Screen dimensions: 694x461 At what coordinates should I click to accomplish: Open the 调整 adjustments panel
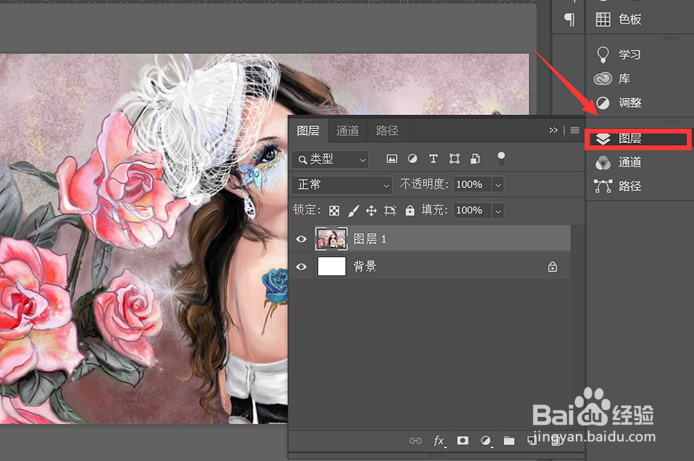point(618,103)
